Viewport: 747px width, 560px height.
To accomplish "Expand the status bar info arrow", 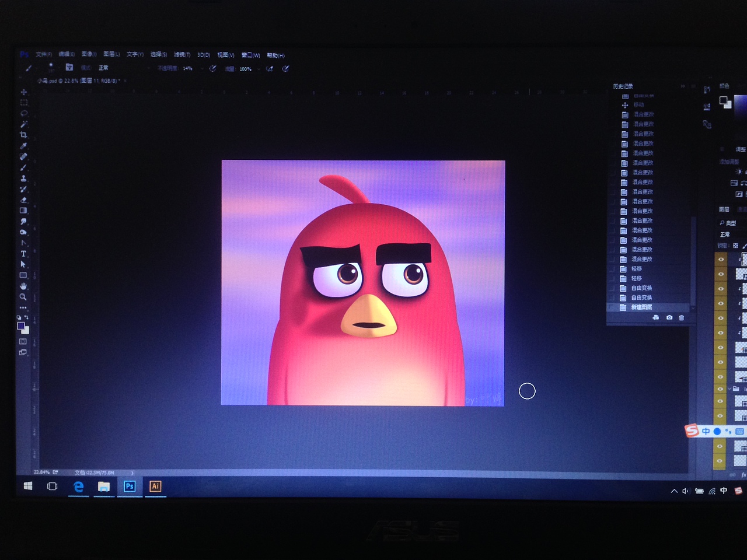I will (x=132, y=473).
